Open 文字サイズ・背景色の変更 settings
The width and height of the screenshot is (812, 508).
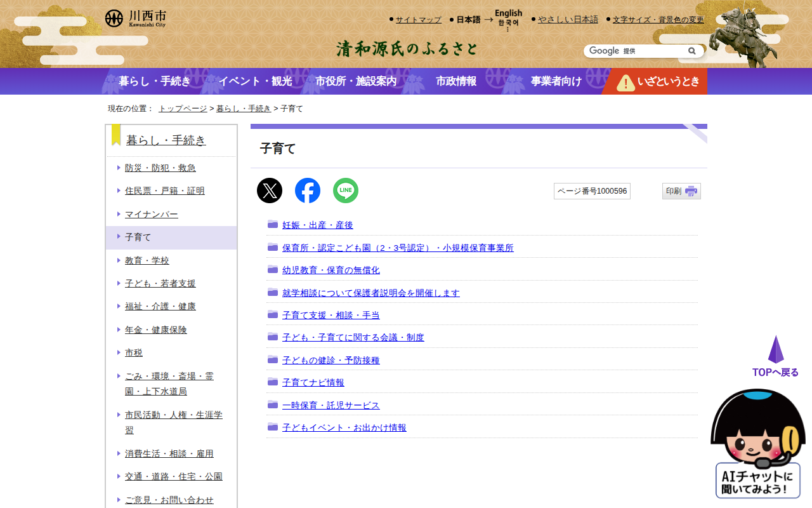point(658,20)
